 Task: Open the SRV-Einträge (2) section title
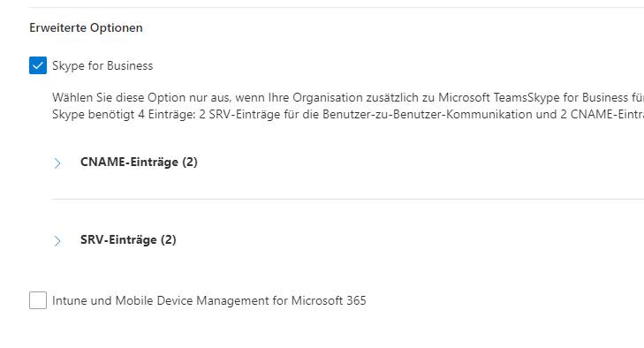pyautogui.click(x=128, y=239)
